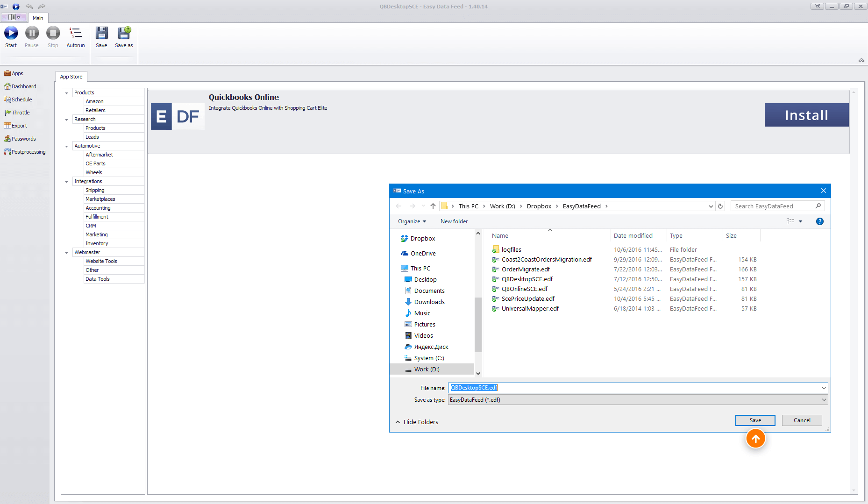868x504 pixels.
Task: Expand the address bar history dropdown
Action: click(x=711, y=206)
